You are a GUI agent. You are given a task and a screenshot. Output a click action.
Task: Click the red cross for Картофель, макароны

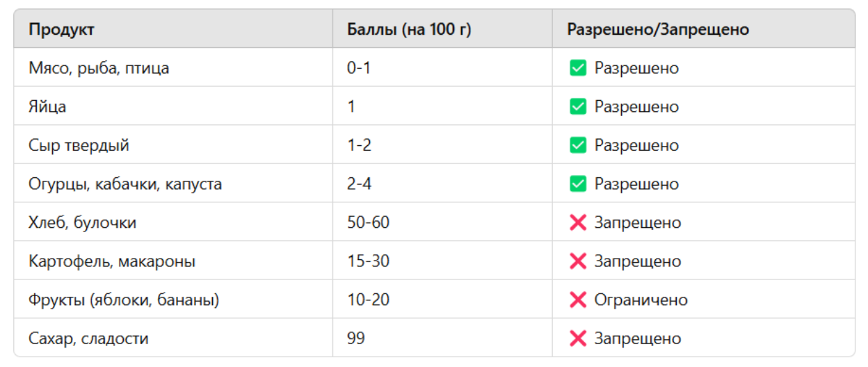coord(577,261)
